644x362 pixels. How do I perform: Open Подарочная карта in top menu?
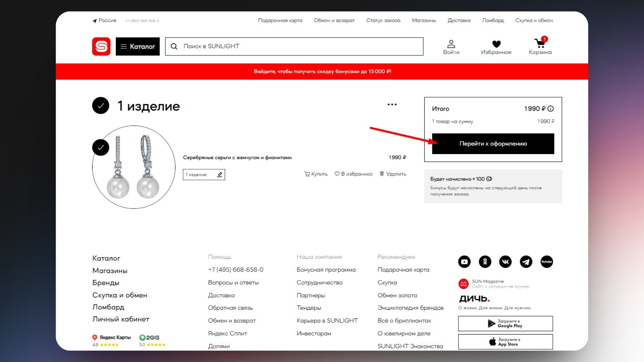pos(280,20)
